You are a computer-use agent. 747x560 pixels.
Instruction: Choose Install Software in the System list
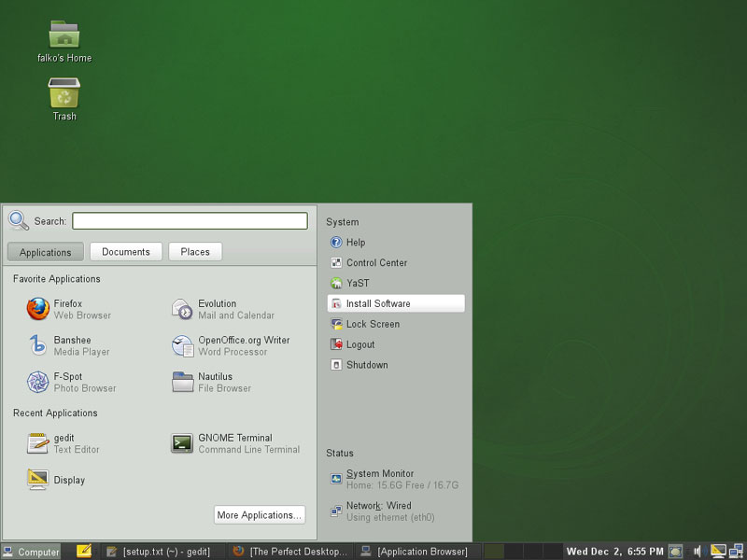[396, 303]
